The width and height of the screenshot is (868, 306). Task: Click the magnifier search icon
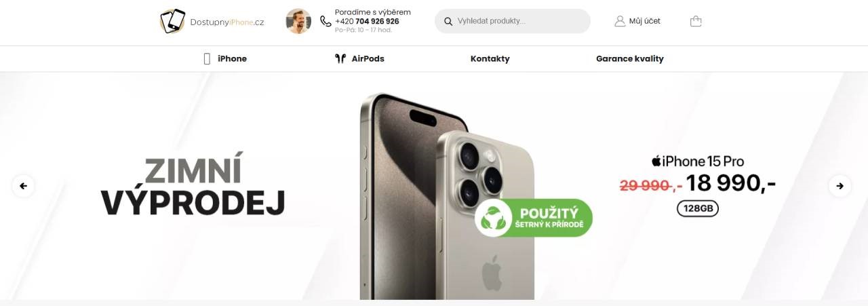tap(448, 21)
